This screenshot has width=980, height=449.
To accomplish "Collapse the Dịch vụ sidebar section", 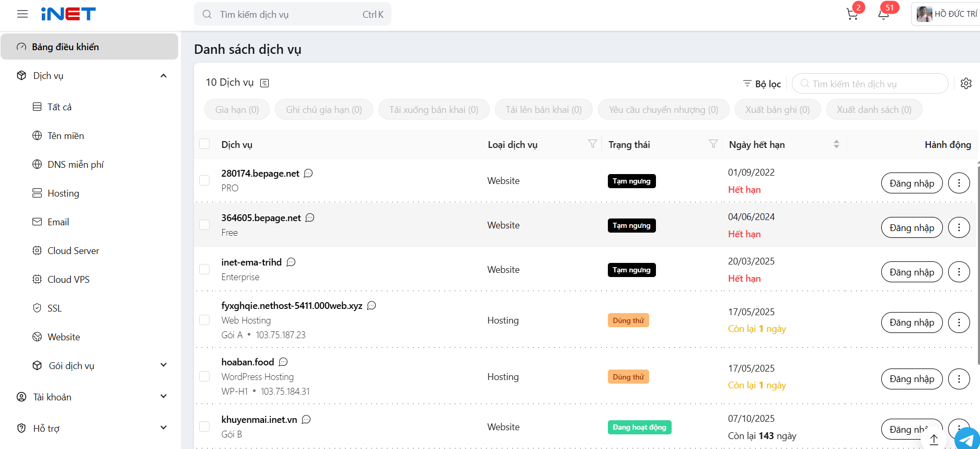I will tap(90, 76).
